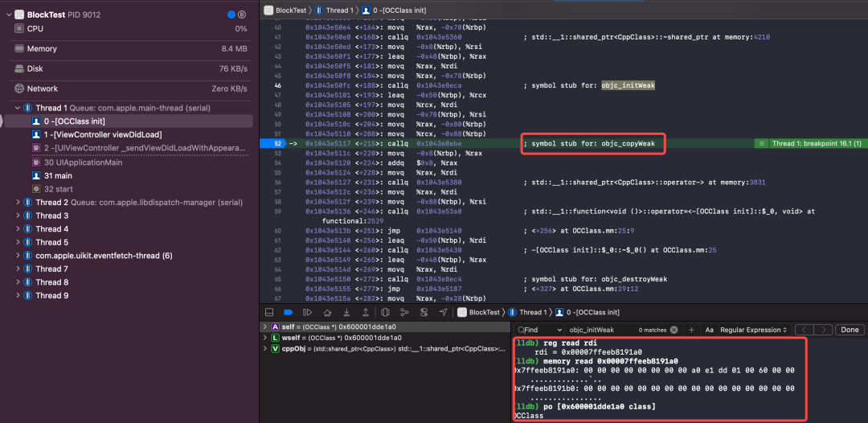Click the Step Over icon
The height and width of the screenshot is (423, 868).
point(326,312)
